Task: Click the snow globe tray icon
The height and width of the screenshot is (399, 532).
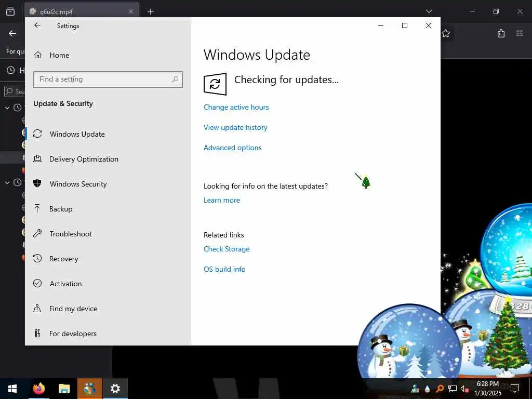Action: coord(415,389)
